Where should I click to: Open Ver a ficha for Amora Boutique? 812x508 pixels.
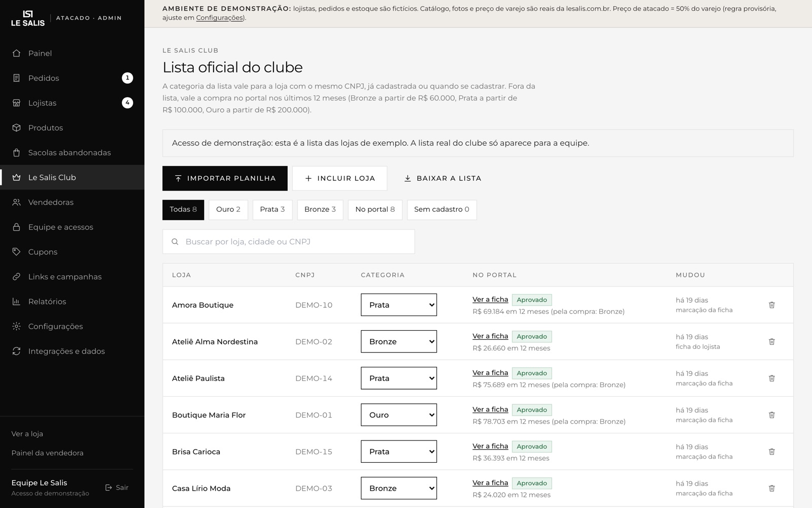(x=490, y=299)
